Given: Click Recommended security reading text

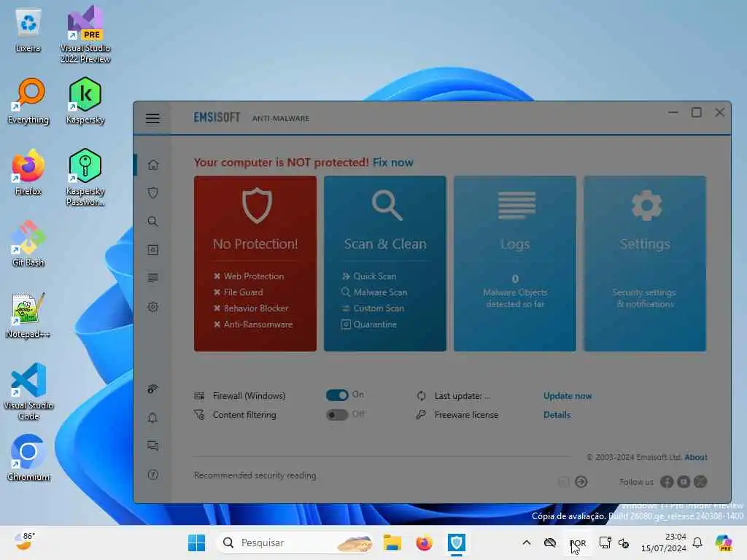Looking at the screenshot, I should (255, 475).
